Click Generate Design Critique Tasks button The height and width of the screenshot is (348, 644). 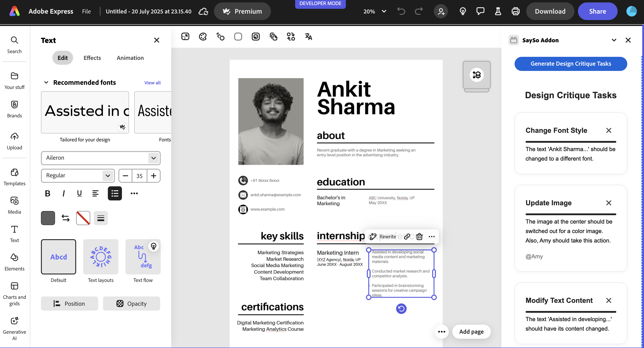coord(570,64)
